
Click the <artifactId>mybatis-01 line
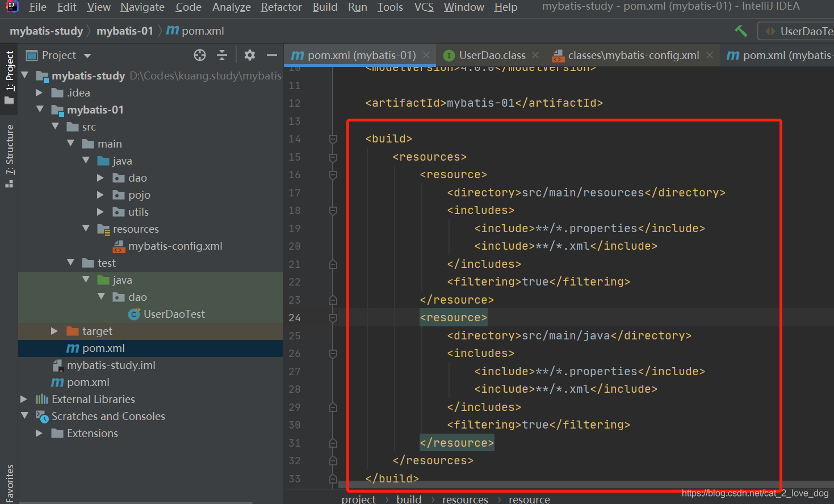[484, 103]
